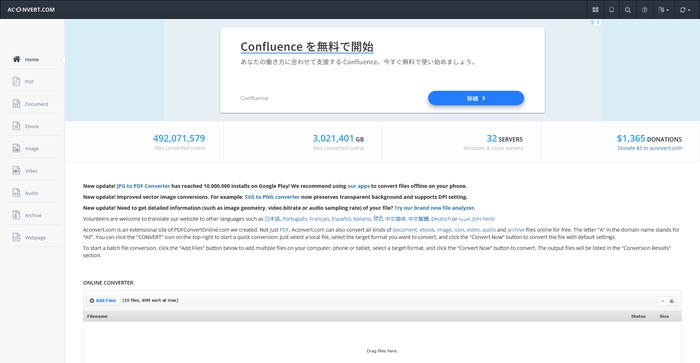
Task: Click the thumbnail view icon in converter toolbar
Action: point(671,301)
